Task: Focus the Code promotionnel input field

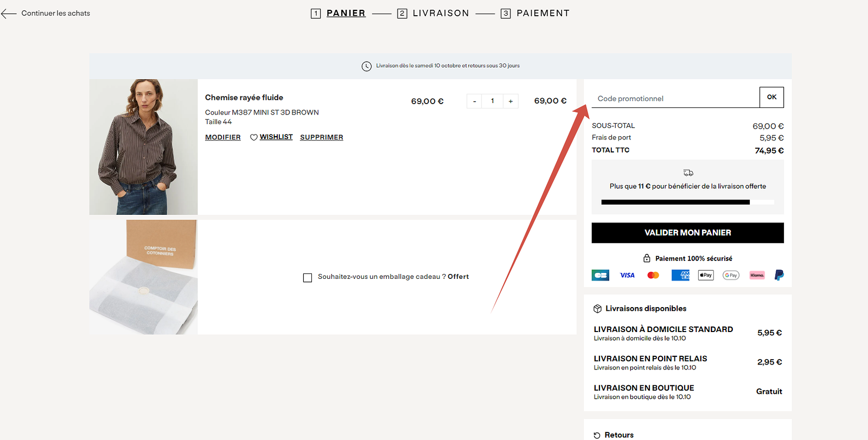Action: [x=676, y=98]
